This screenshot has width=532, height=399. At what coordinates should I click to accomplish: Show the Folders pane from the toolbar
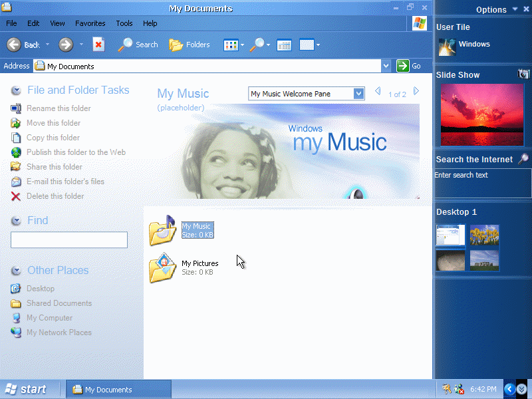click(190, 45)
